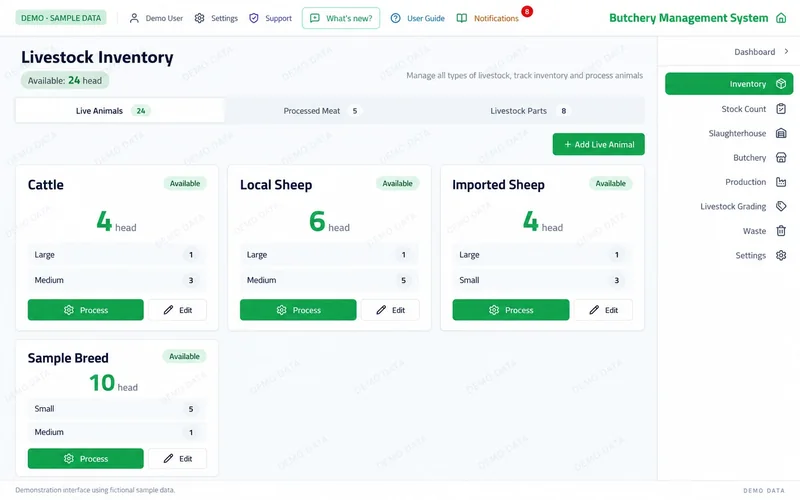Click the Add Live Animal button
800x500 pixels.
tap(598, 144)
